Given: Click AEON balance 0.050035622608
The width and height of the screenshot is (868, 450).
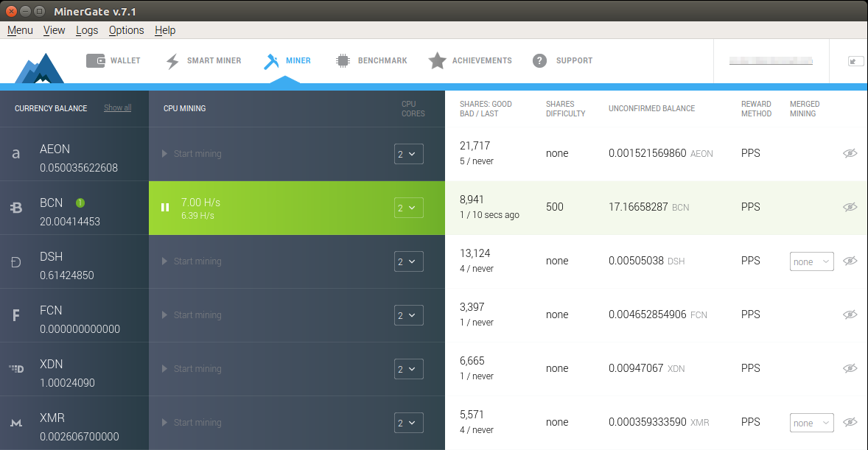Looking at the screenshot, I should [79, 168].
